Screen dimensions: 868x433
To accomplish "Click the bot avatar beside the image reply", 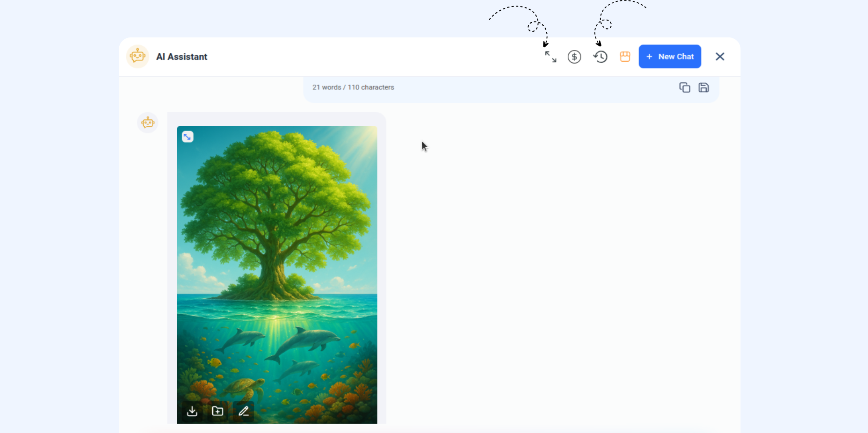I will (148, 123).
